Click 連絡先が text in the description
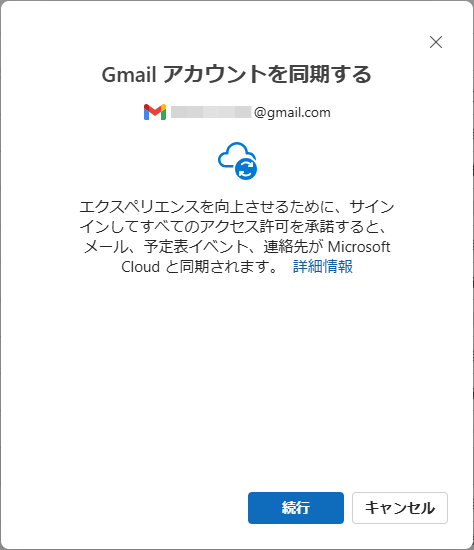Viewport: 474px width, 550px height. (x=293, y=247)
